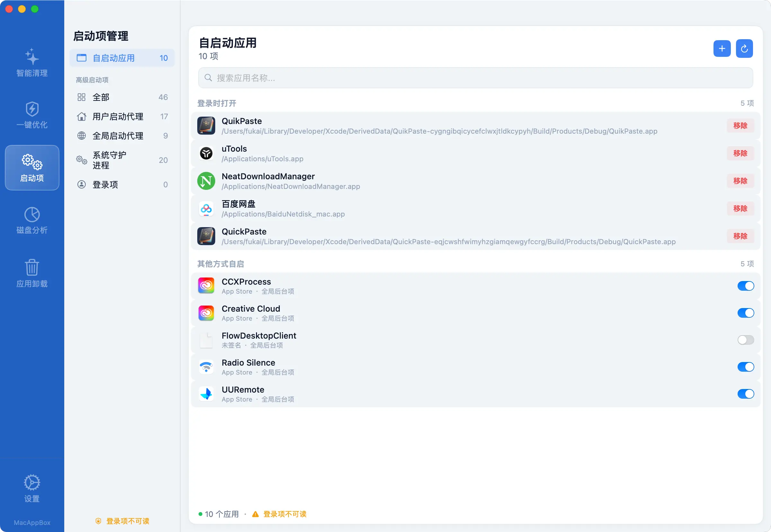Click the Creative Cloud app icon
771x532 pixels.
[x=206, y=313]
